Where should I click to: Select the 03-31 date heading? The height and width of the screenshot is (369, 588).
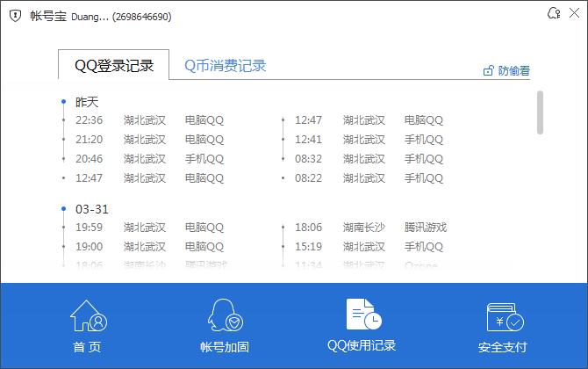[x=92, y=209]
